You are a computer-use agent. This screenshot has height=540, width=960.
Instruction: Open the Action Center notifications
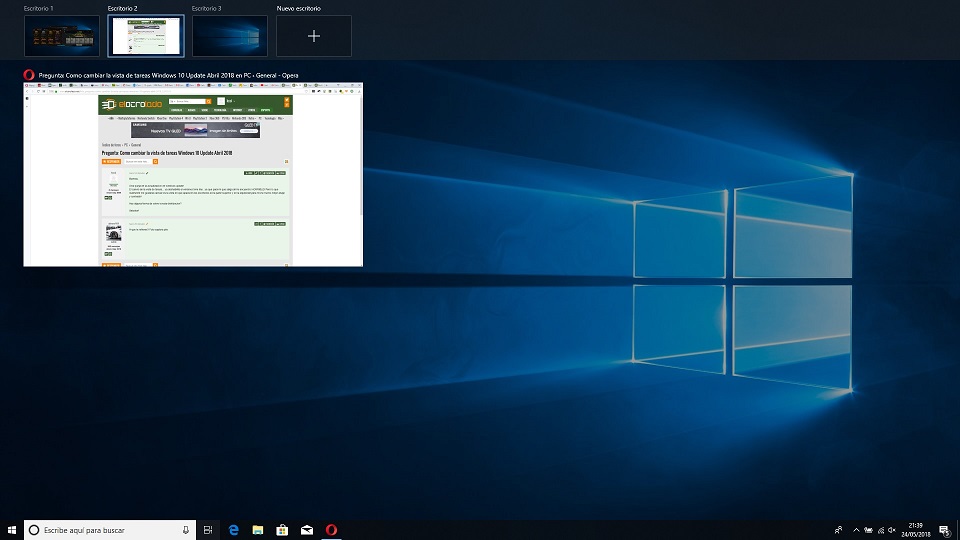[x=944, y=530]
